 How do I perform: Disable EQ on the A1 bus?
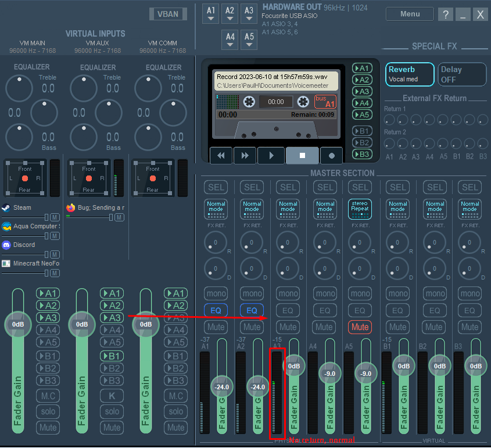216,311
